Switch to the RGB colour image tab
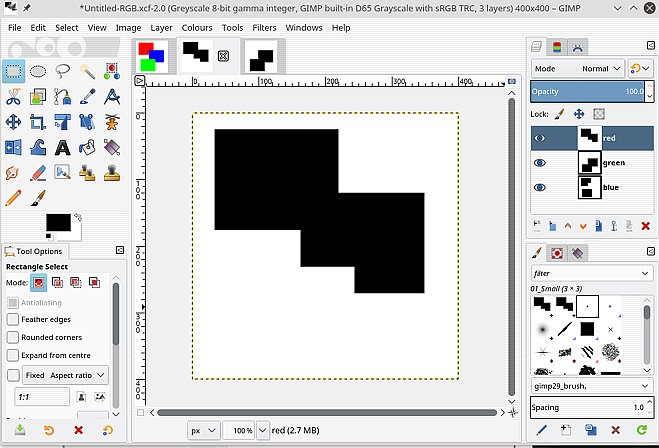Viewport: 659px width, 448px height. [151, 56]
